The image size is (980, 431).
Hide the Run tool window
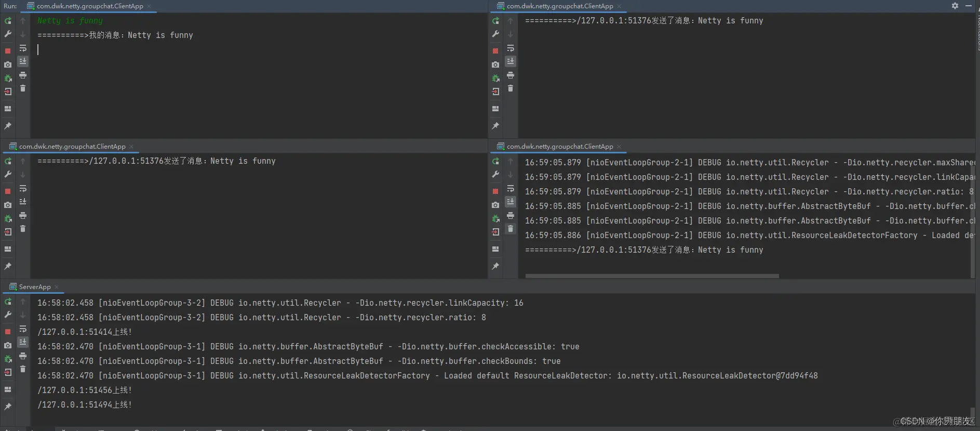[969, 6]
